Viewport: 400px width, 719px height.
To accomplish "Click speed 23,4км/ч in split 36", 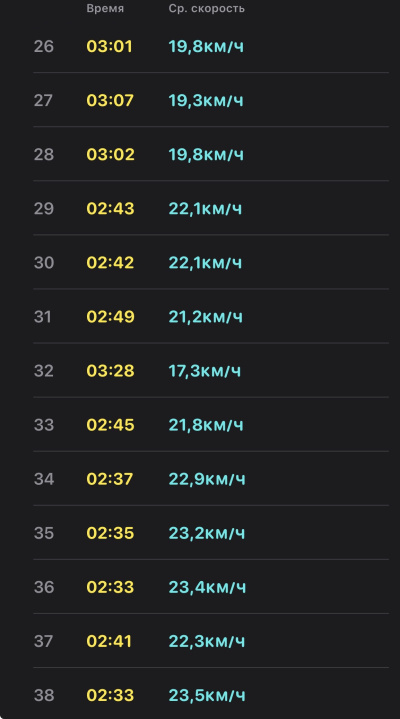I will point(207,587).
